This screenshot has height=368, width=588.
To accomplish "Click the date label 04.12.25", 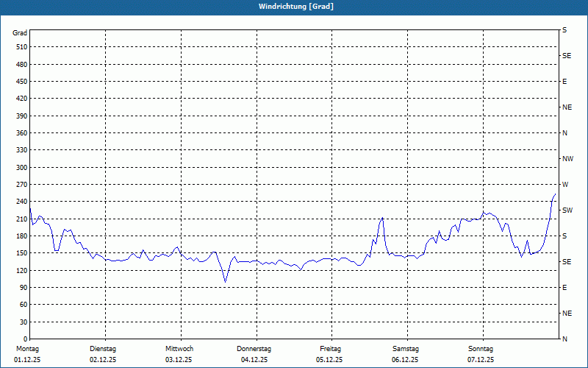I will tap(254, 360).
